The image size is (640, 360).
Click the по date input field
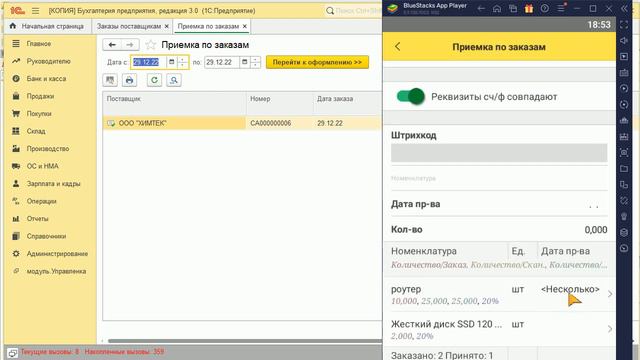pos(222,62)
